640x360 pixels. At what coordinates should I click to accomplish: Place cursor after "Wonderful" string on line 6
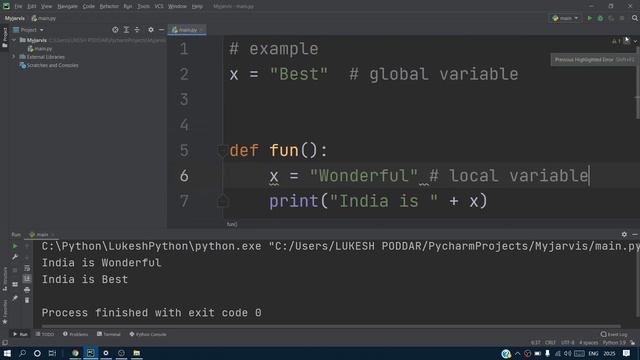418,176
